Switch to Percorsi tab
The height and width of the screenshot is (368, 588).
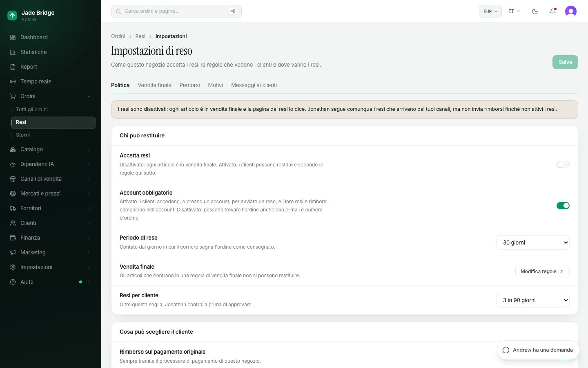pos(189,85)
